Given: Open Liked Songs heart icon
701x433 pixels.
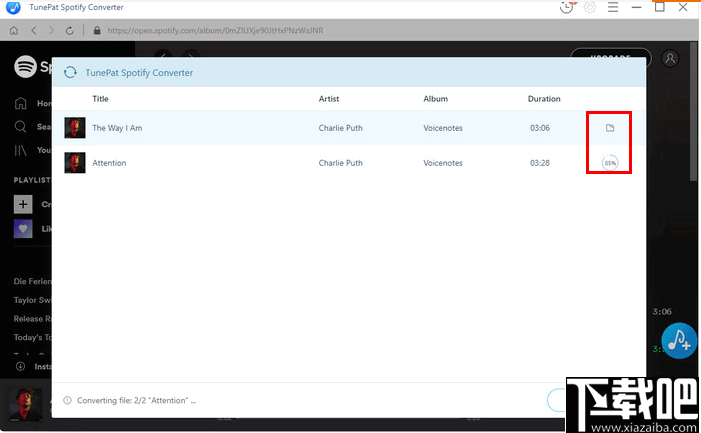Looking at the screenshot, I should tap(23, 229).
